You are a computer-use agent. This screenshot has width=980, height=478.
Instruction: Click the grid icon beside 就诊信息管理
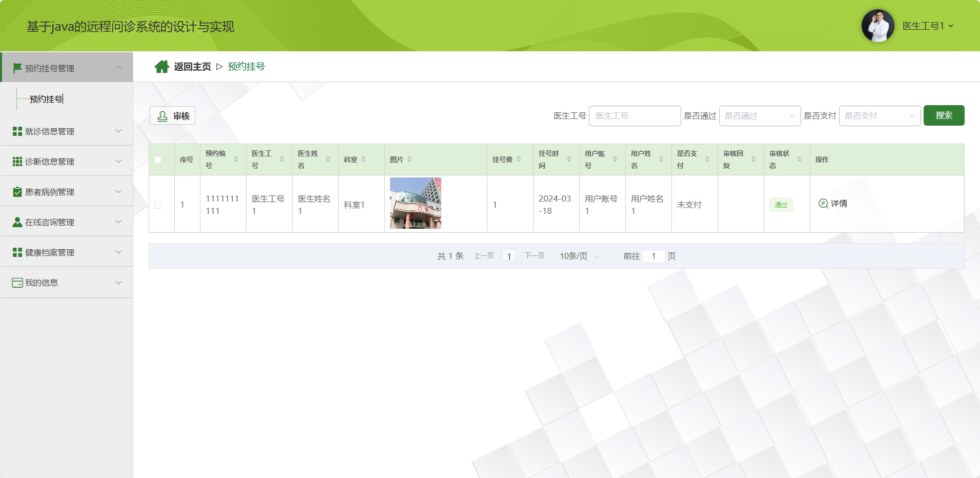[17, 131]
